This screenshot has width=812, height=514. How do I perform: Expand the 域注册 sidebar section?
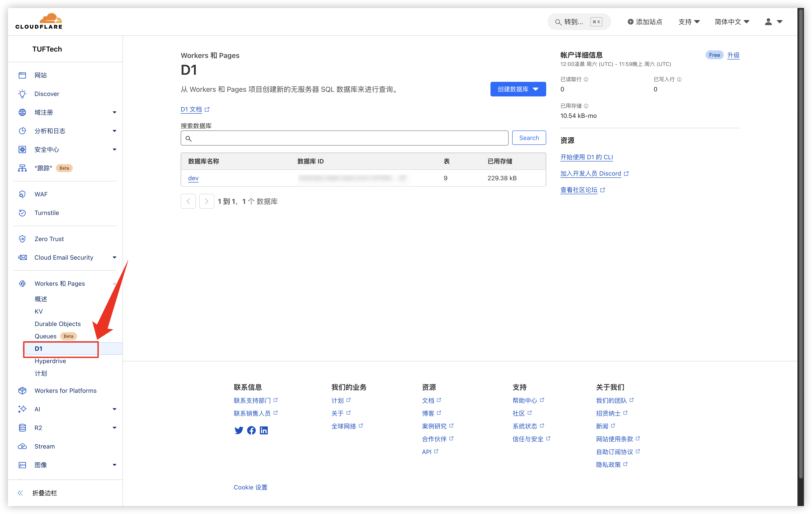[114, 112]
